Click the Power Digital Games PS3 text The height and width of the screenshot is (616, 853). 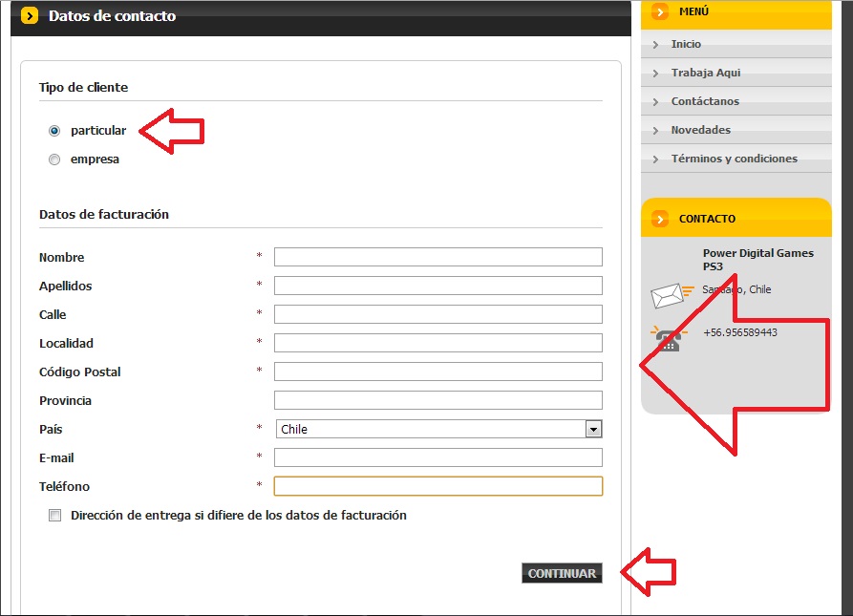757,260
